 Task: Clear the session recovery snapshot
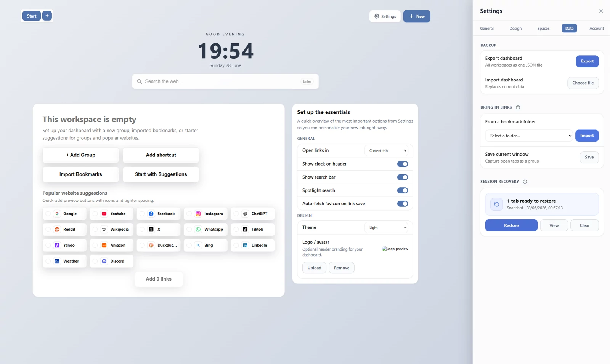pyautogui.click(x=584, y=225)
